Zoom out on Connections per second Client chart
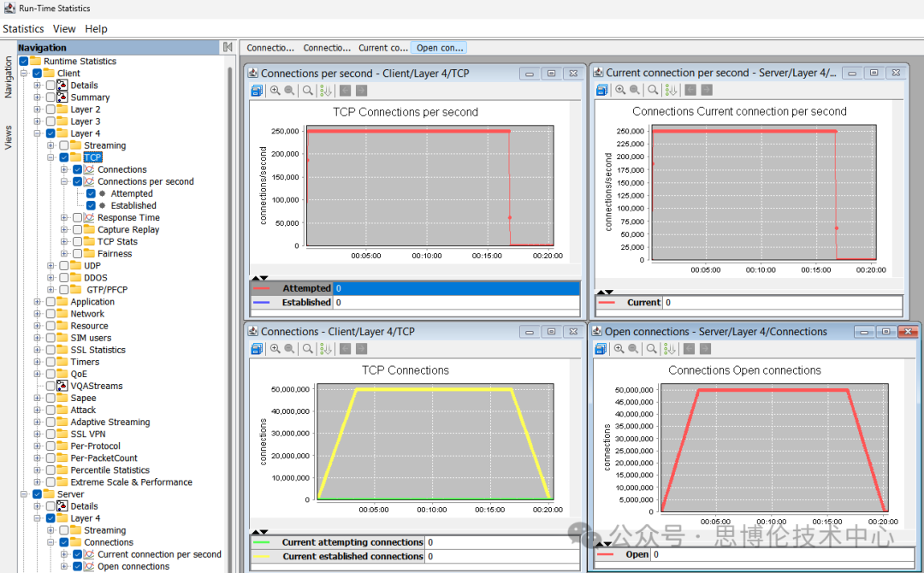 pyautogui.click(x=289, y=91)
